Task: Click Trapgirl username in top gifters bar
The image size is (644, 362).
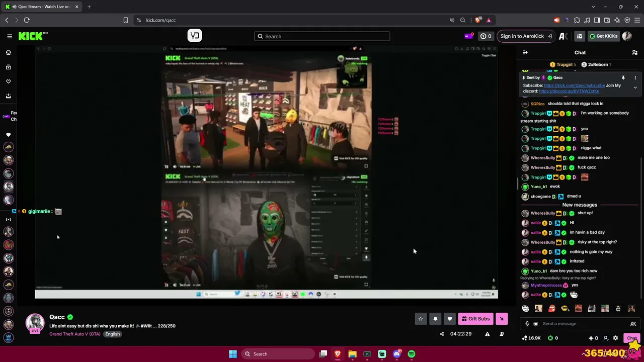Action: click(565, 65)
